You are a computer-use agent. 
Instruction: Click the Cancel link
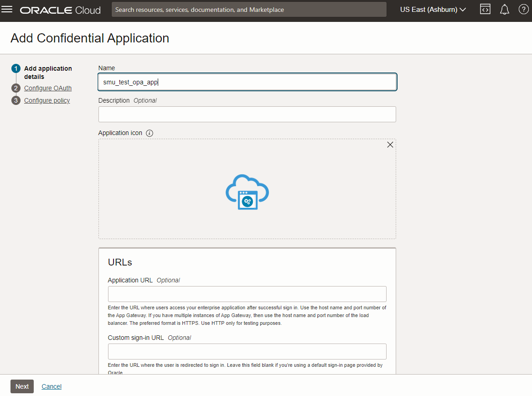click(x=52, y=386)
